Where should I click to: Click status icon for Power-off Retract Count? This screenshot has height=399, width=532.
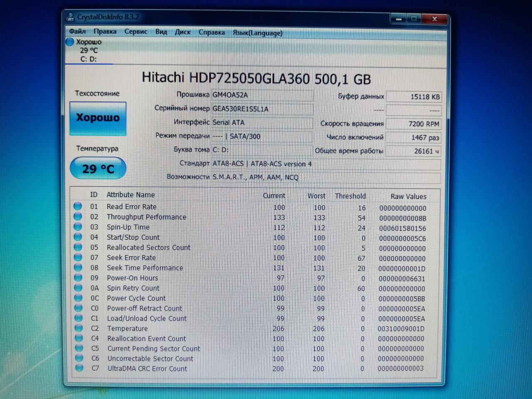79,308
